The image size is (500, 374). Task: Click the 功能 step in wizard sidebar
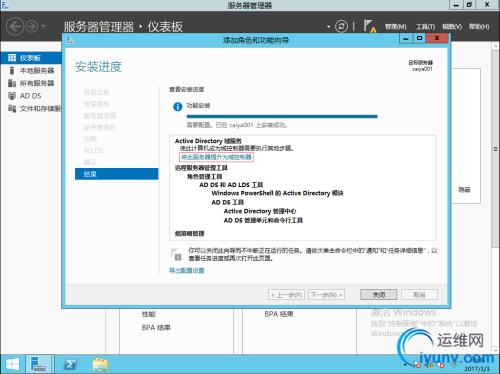point(90,139)
